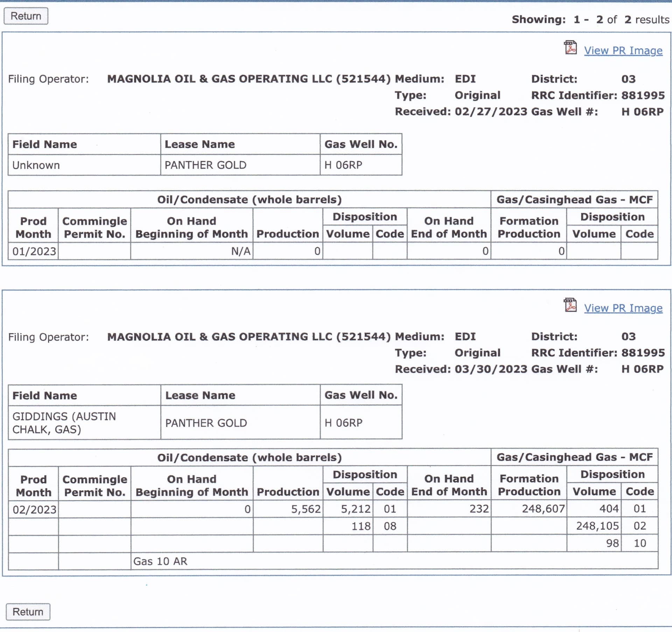The height and width of the screenshot is (632, 672).
Task: Click the 'Showing: 1 - 2 of 2 results' text
Action: [x=590, y=20]
